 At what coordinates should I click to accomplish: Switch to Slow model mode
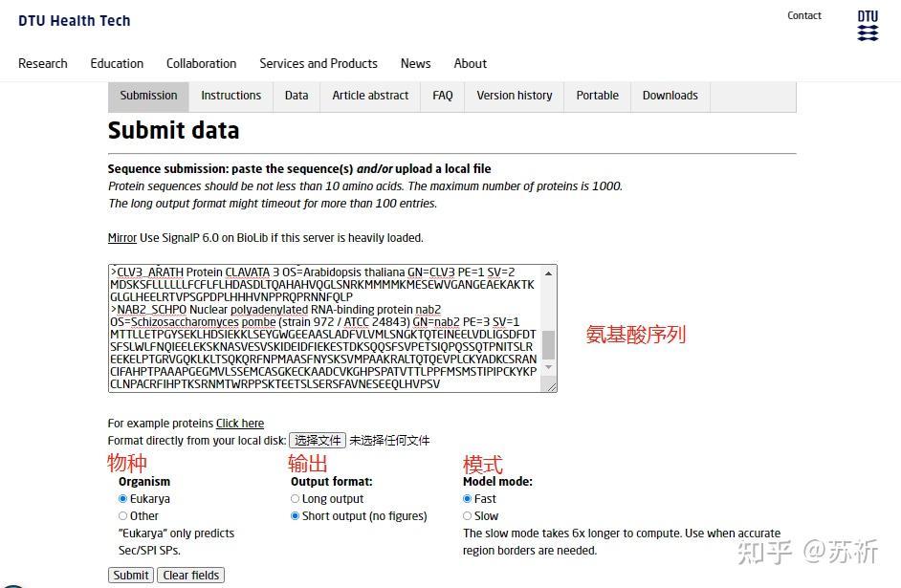(468, 515)
